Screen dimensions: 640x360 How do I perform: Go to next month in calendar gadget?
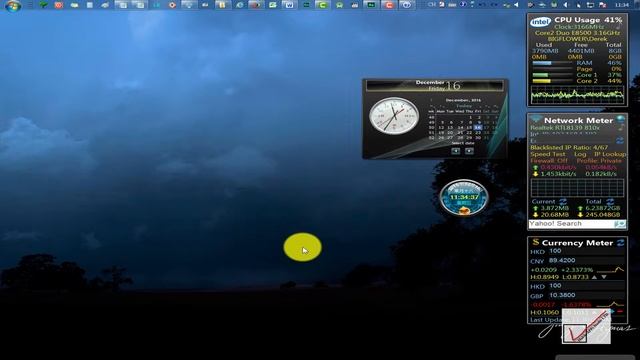[469, 151]
